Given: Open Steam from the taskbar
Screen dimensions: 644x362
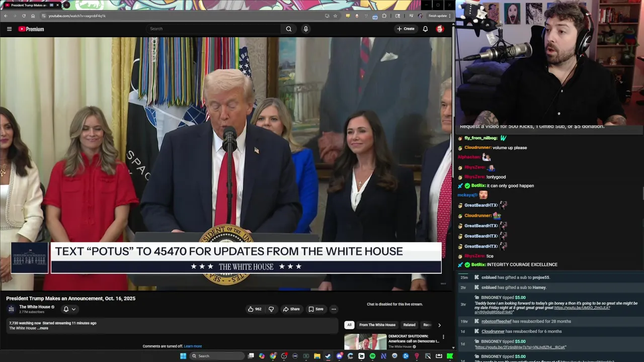Looking at the screenshot, I should 328,356.
